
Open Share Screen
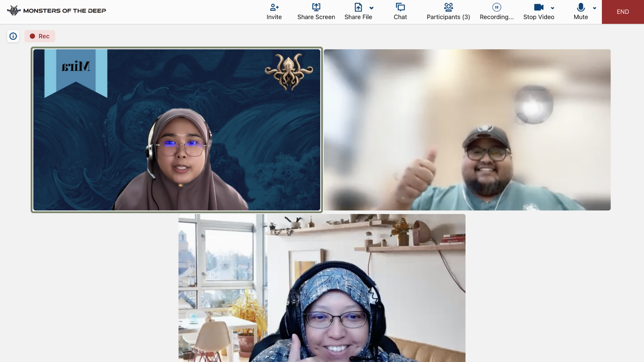pos(316,12)
